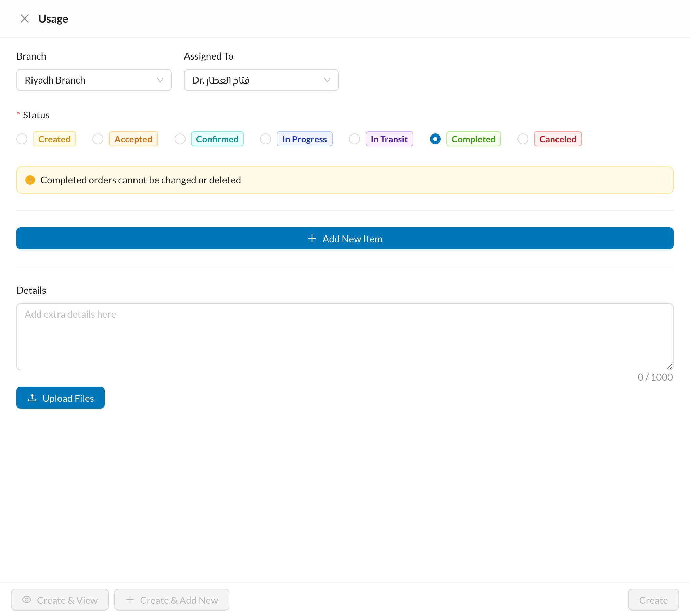Click the Accepted status tag
Image resolution: width=690 pixels, height=616 pixels.
[x=133, y=139]
